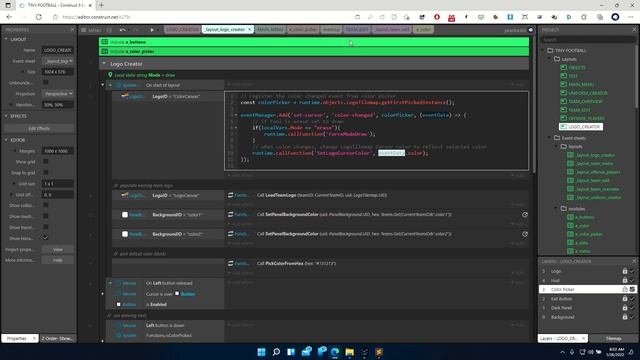
Task: Toggle the Show mesh checkbox
Action: pyautogui.click(x=46, y=216)
